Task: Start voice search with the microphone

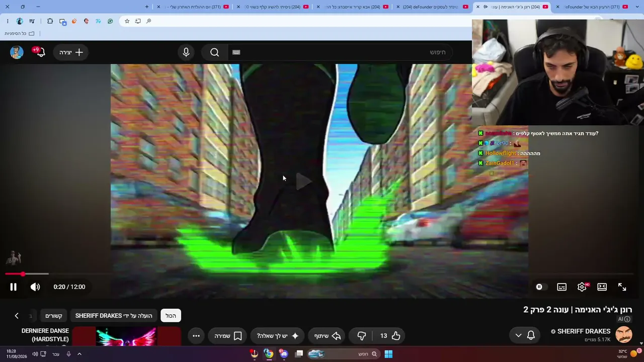Action: (x=186, y=52)
